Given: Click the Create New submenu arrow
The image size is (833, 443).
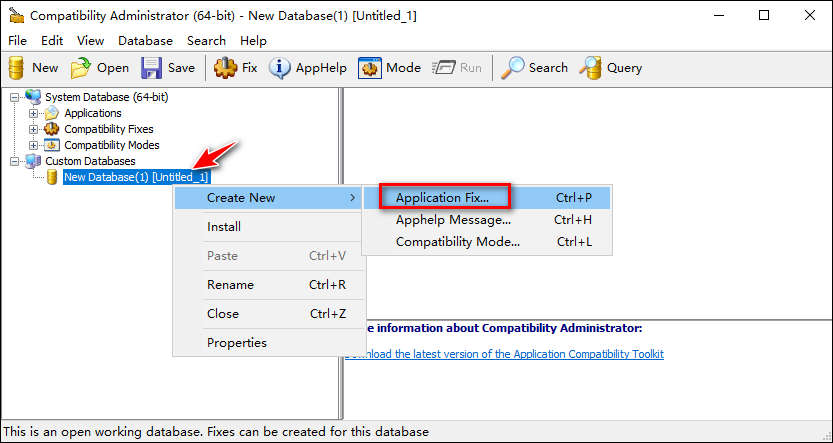Looking at the screenshot, I should pyautogui.click(x=352, y=198).
